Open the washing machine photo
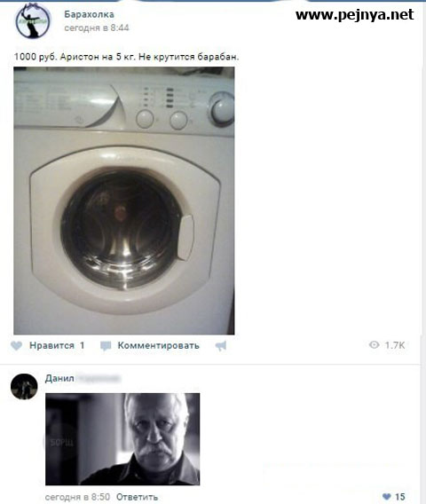Image resolution: width=426 pixels, height=504 pixels. pyautogui.click(x=124, y=201)
